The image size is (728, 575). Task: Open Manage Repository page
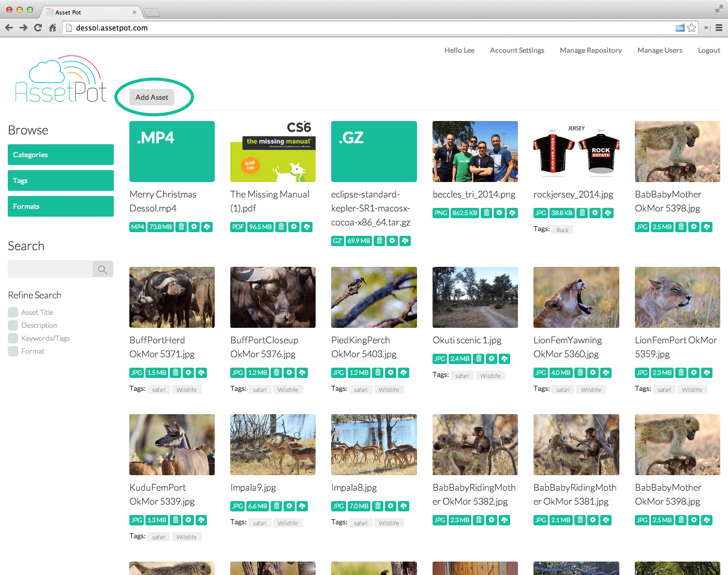coord(591,50)
